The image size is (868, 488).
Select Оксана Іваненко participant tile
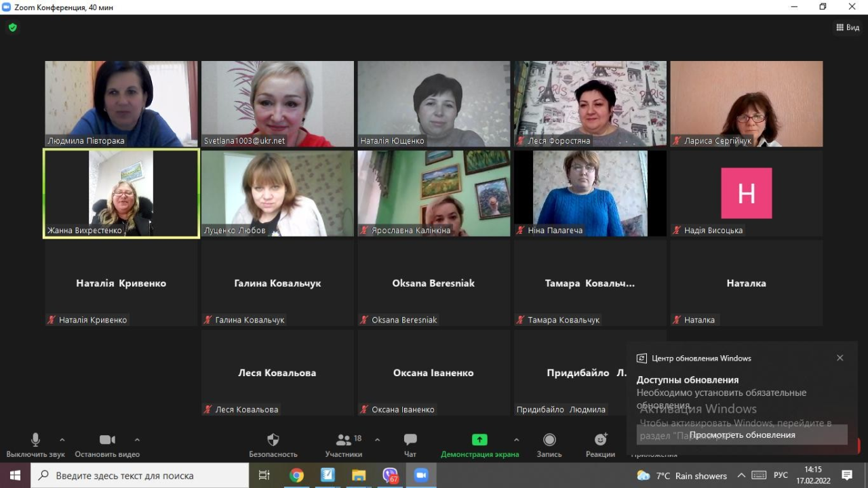[x=434, y=372]
